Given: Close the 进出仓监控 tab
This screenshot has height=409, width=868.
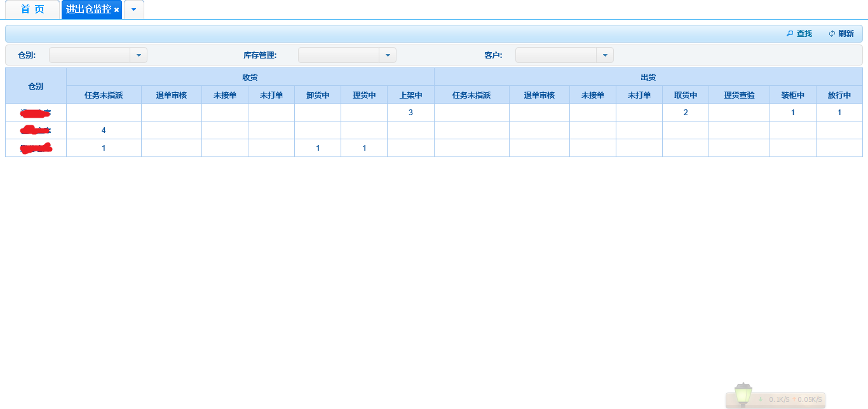Looking at the screenshot, I should [x=117, y=10].
